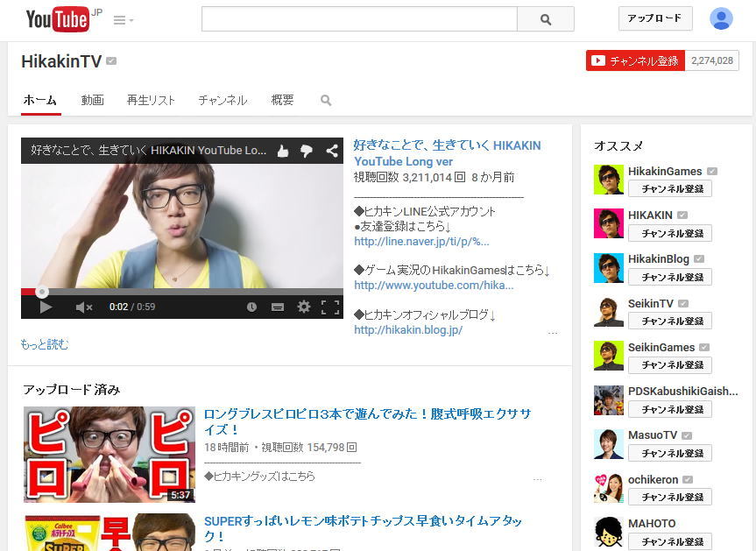Click the search magnifier button
The image size is (756, 551).
coord(546,19)
